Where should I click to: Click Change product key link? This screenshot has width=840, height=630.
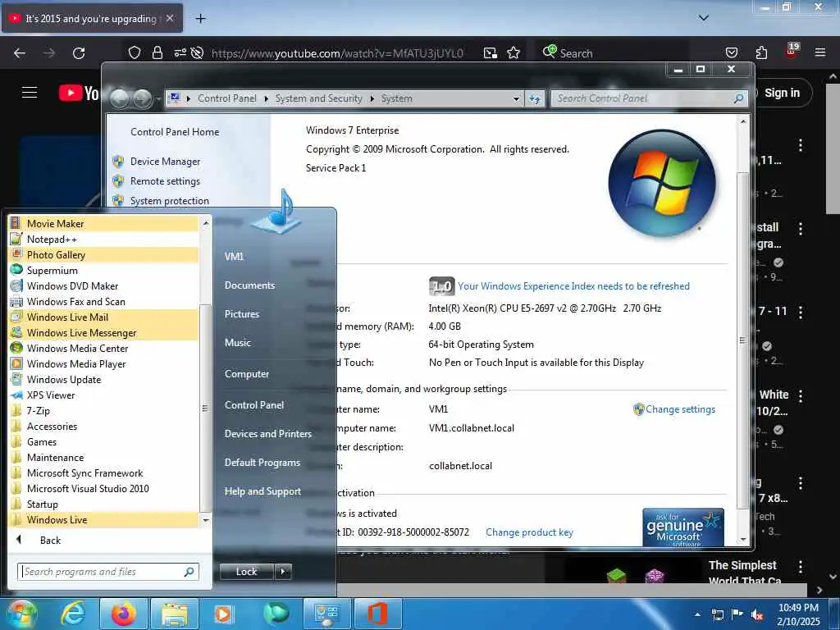pyautogui.click(x=529, y=532)
